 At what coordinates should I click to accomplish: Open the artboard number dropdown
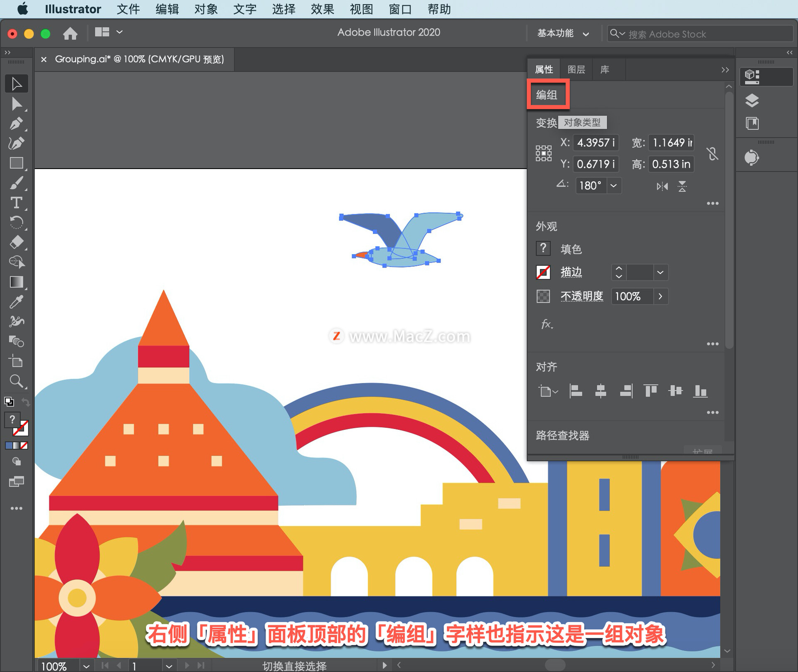169,666
